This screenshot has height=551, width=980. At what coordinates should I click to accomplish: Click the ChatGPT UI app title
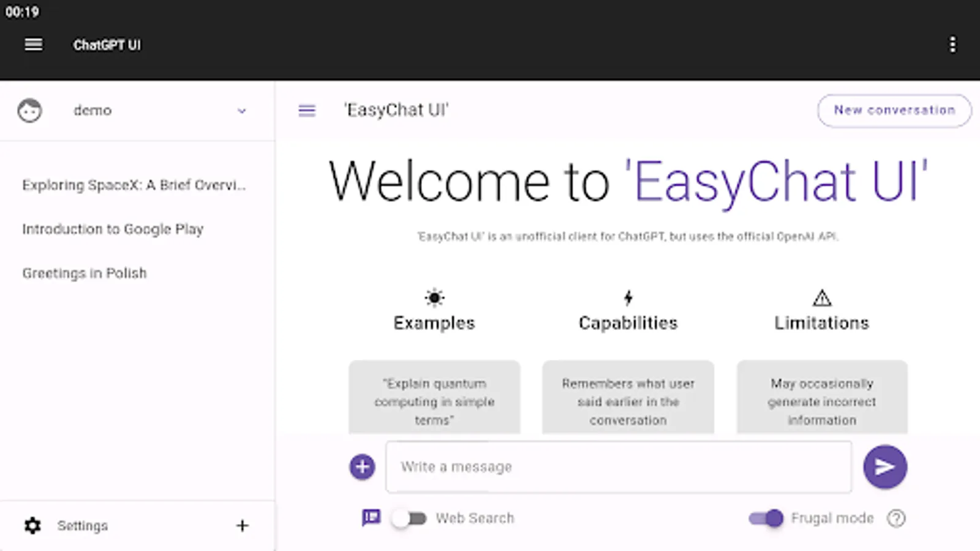click(107, 45)
